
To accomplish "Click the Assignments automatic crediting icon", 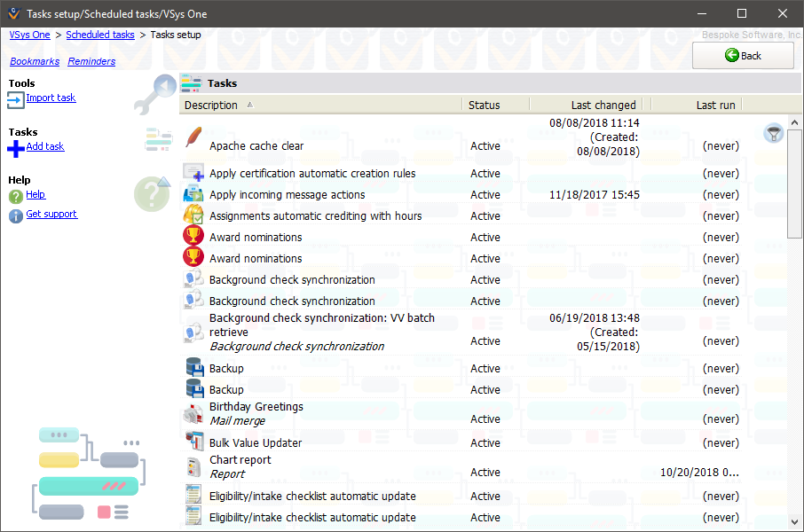I will pyautogui.click(x=193, y=215).
